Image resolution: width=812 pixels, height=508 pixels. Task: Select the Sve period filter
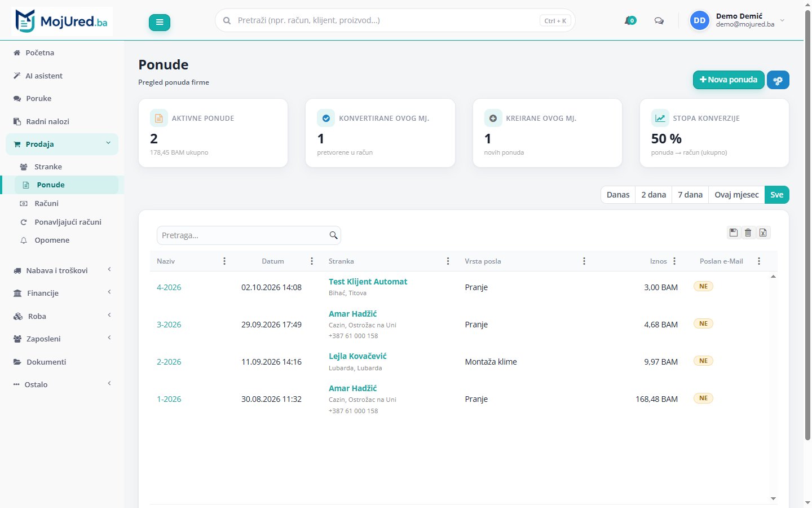(x=777, y=195)
